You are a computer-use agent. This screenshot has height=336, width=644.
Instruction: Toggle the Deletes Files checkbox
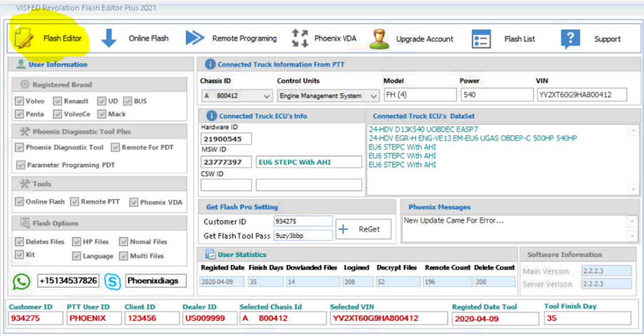(19, 242)
